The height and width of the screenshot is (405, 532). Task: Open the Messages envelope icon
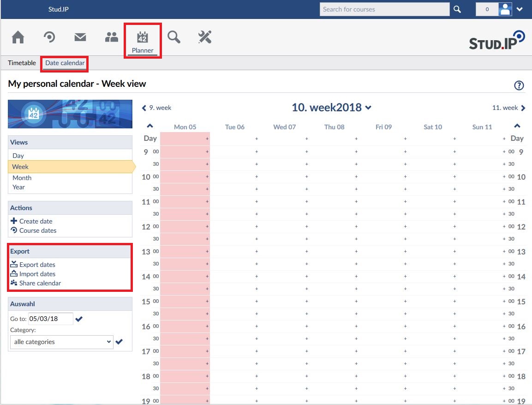tap(80, 37)
